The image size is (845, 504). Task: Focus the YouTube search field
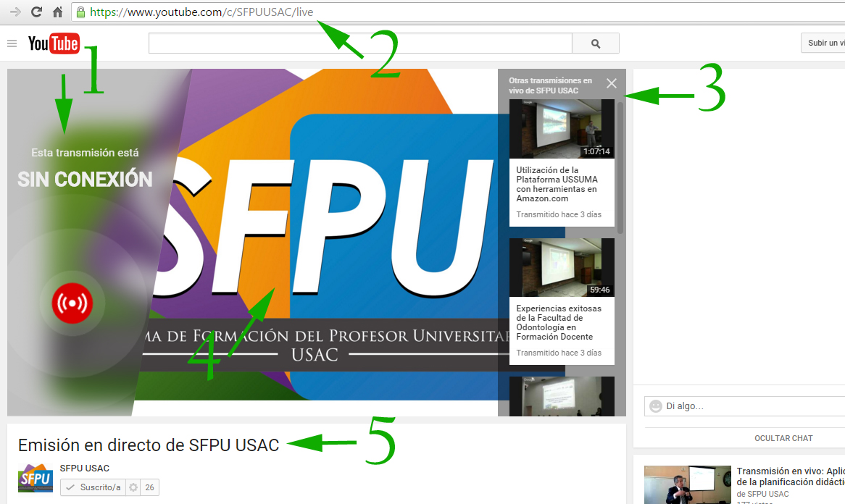[360, 43]
